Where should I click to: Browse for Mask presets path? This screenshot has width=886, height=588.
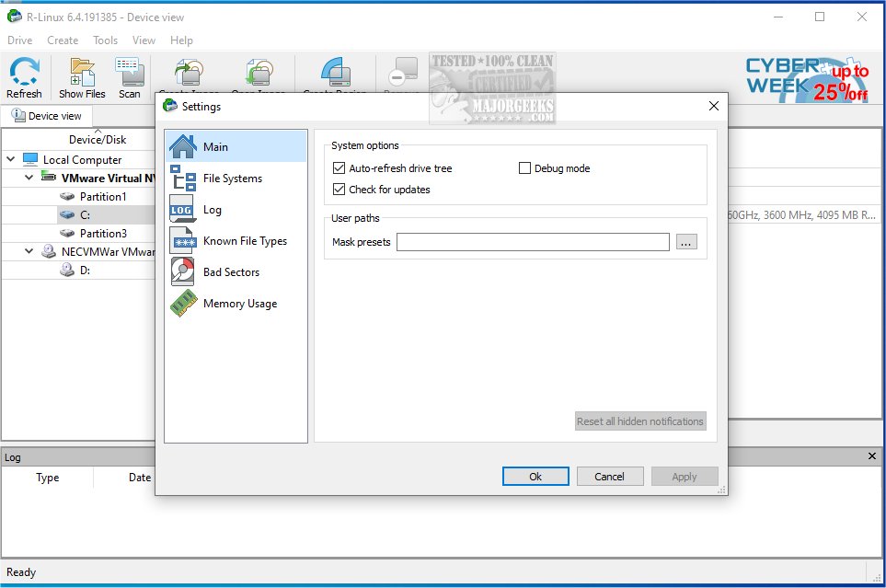point(686,242)
